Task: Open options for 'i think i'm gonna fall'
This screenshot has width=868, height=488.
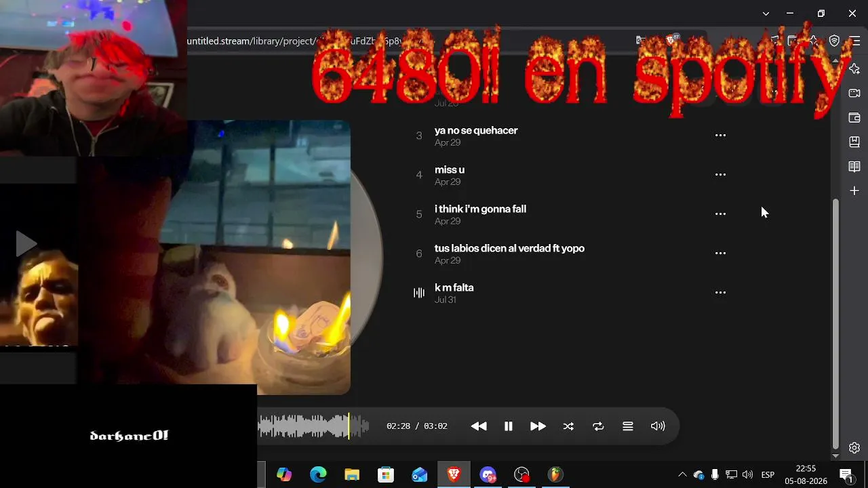Action: click(720, 214)
